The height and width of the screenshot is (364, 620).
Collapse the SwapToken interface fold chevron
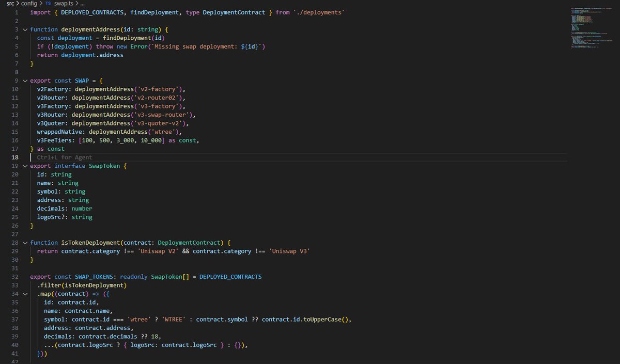25,166
